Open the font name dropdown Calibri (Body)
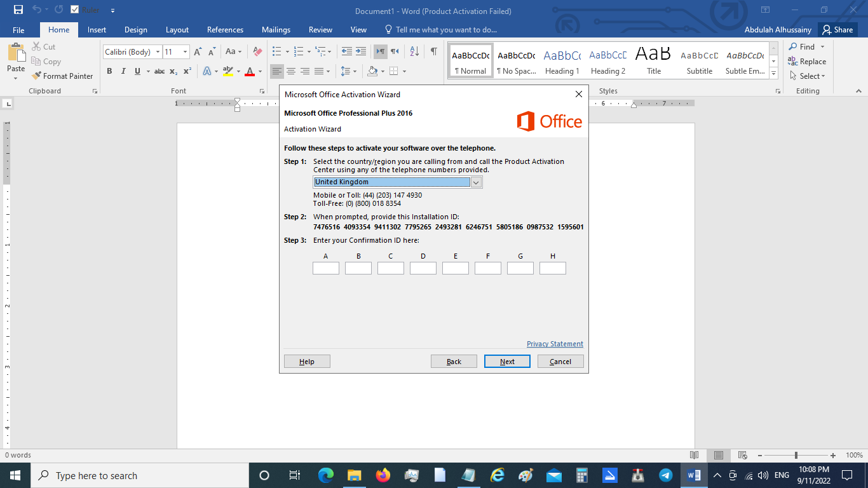This screenshot has height=488, width=868. (x=158, y=52)
